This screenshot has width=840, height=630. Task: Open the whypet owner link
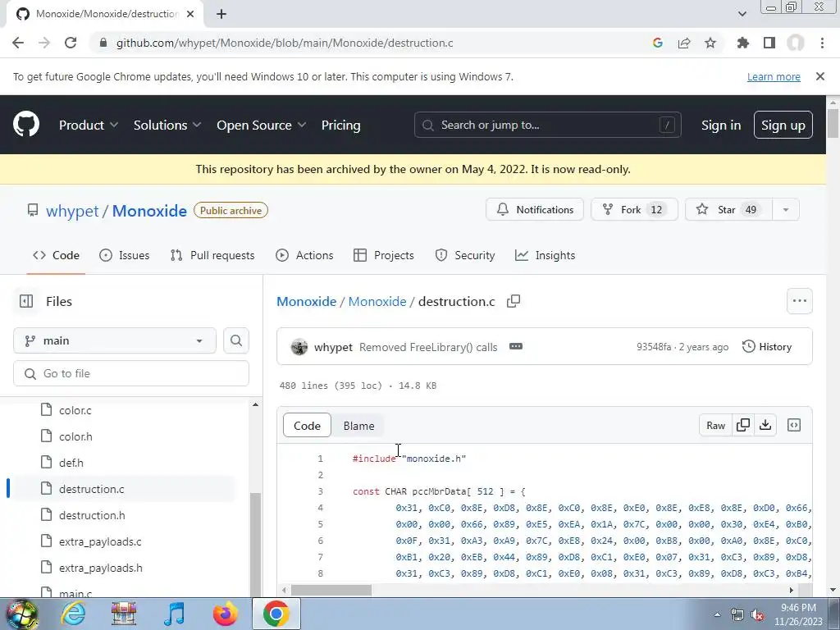[72, 211]
